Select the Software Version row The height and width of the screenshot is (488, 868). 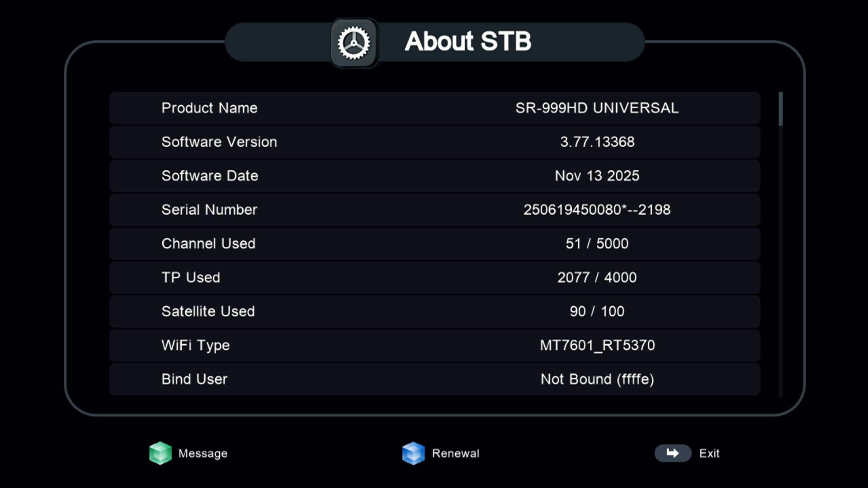point(434,142)
